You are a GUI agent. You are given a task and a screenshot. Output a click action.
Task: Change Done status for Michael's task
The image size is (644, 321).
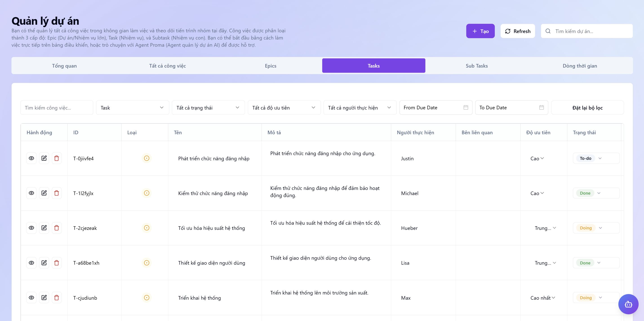596,193
